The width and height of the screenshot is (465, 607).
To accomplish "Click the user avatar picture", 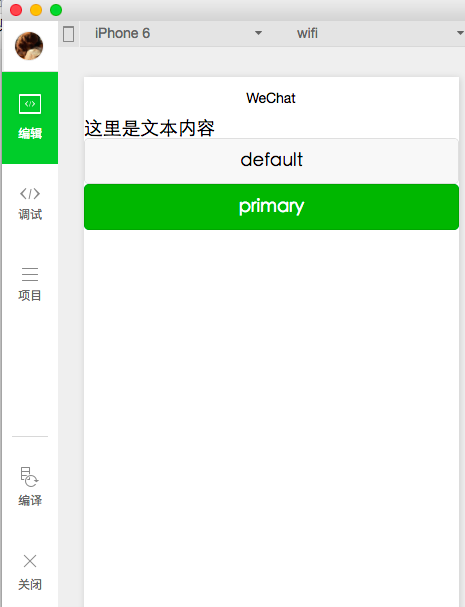I will click(x=29, y=46).
